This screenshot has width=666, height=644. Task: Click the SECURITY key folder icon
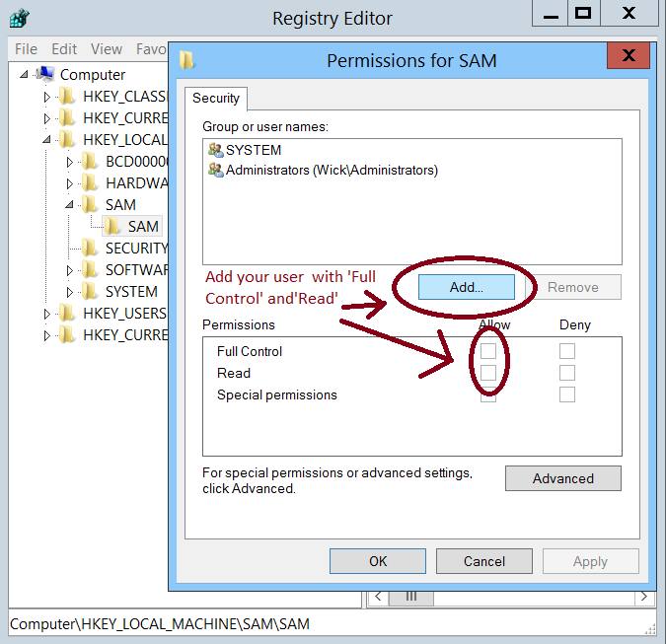tap(90, 248)
